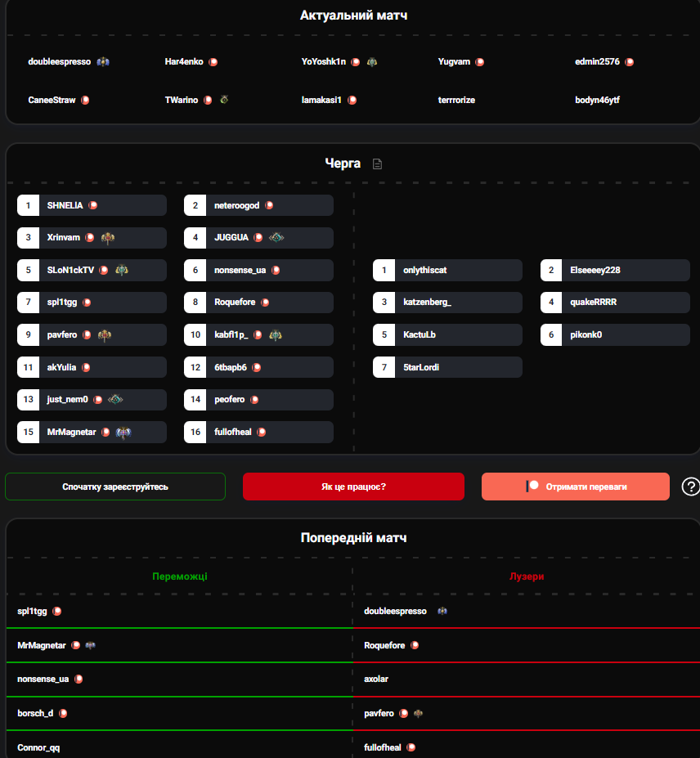
Task: Click the help question mark icon
Action: click(x=691, y=487)
